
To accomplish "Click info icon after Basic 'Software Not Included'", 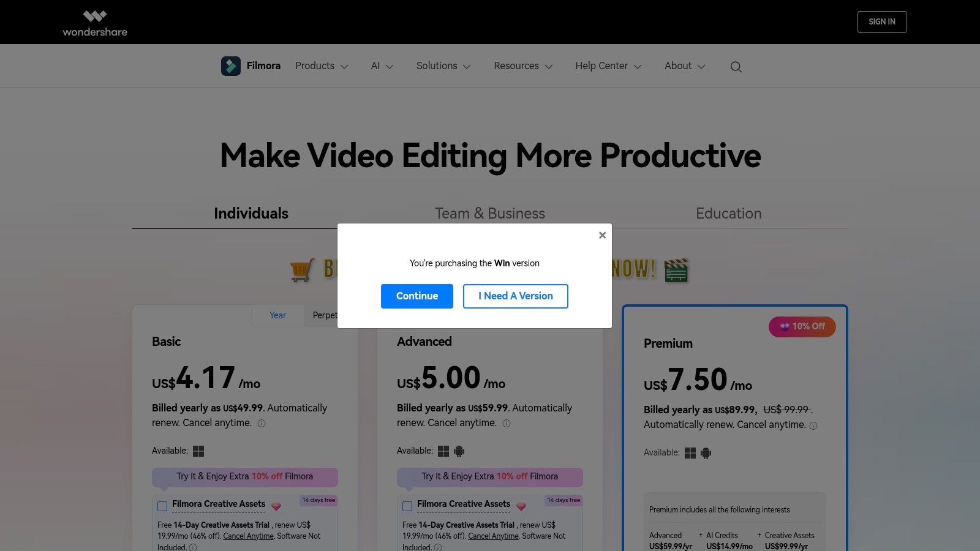I will [193, 547].
